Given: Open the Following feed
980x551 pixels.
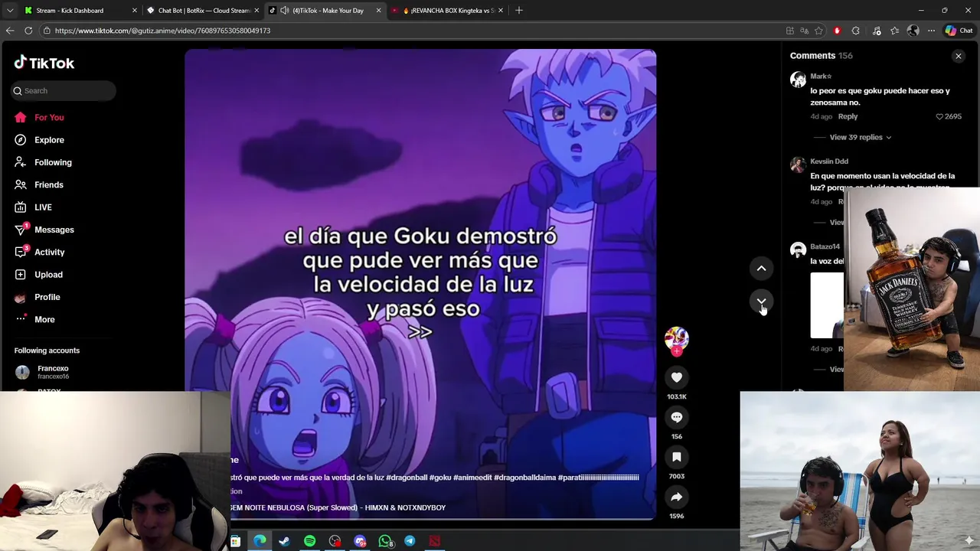Looking at the screenshot, I should point(53,162).
